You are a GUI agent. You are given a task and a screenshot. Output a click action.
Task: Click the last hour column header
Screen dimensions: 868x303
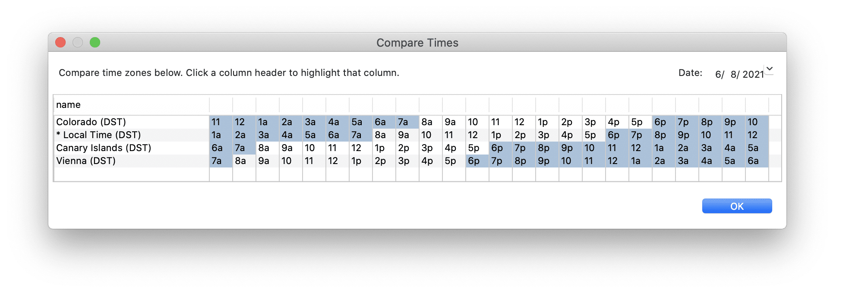(x=757, y=105)
